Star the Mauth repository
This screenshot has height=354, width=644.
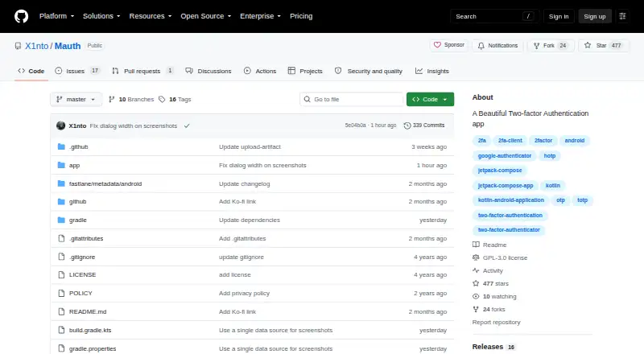603,46
